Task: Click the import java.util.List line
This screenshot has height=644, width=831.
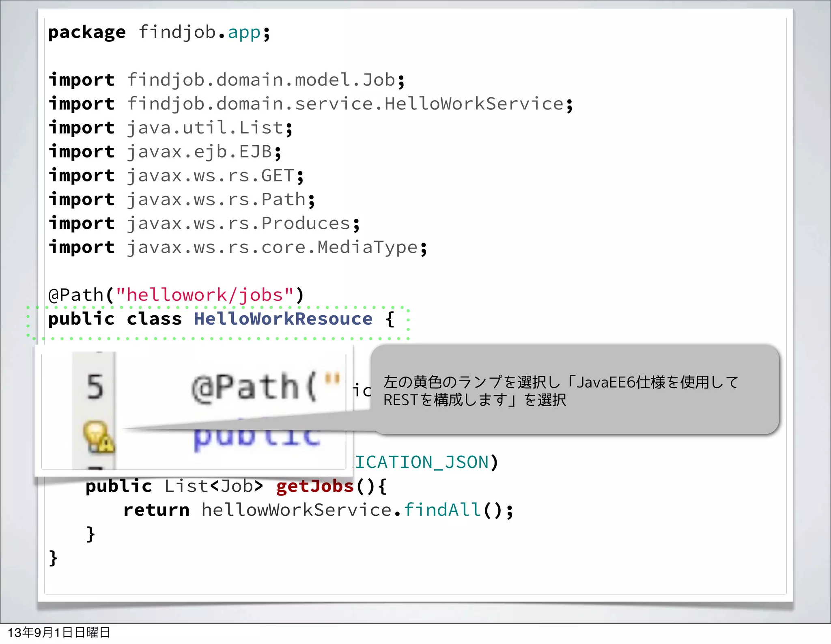Action: point(170,128)
